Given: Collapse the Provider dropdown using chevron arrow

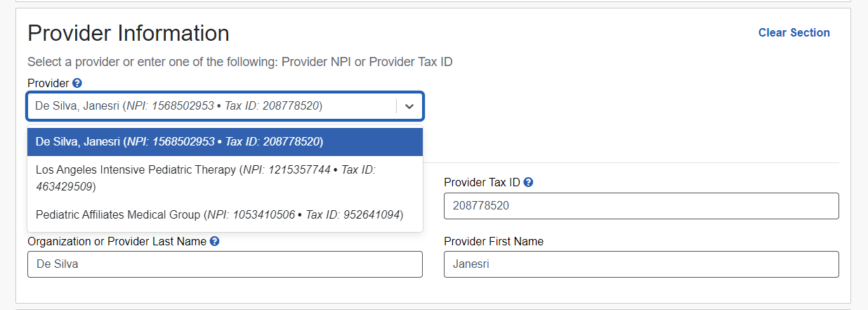Looking at the screenshot, I should tap(409, 106).
